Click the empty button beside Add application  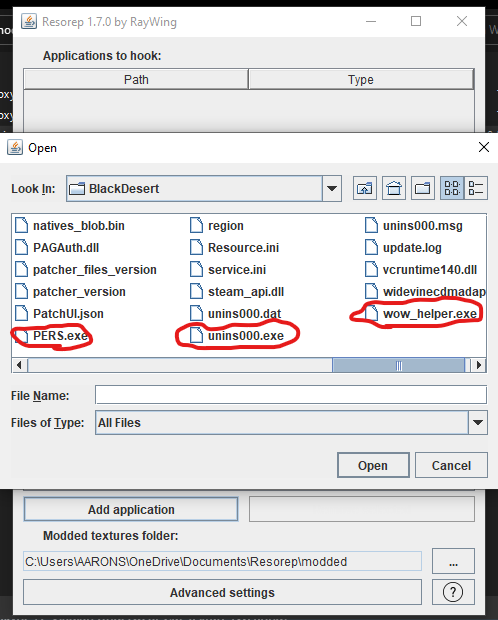362,509
